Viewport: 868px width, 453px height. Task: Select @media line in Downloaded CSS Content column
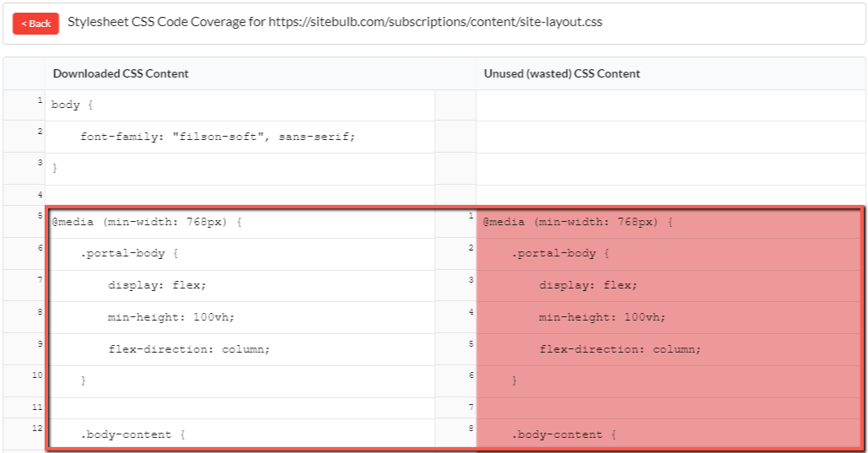pyautogui.click(x=147, y=222)
